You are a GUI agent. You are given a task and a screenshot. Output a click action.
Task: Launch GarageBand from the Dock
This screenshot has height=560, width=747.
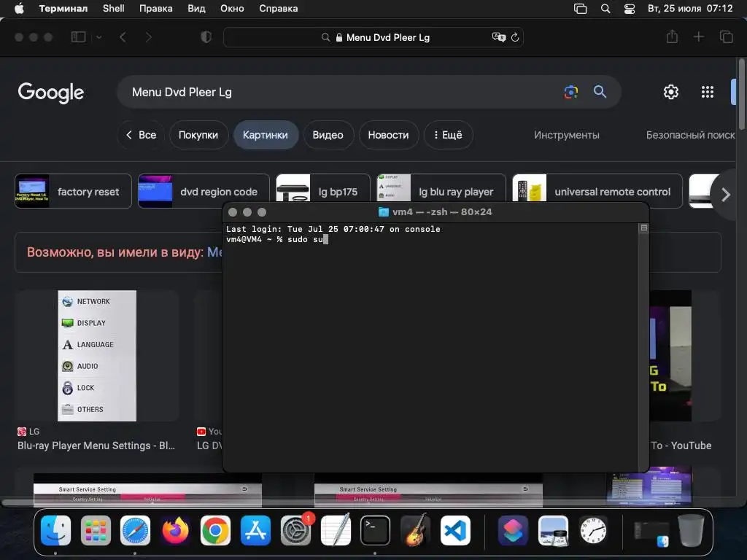(415, 531)
